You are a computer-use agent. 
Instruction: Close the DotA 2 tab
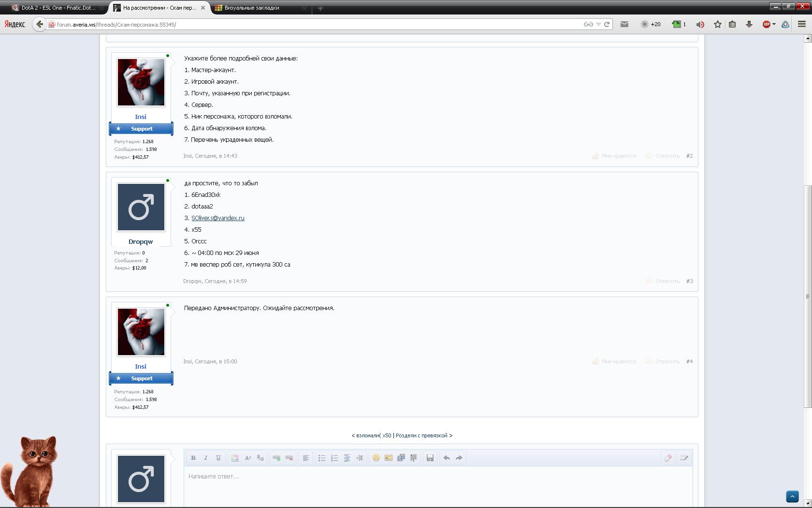(x=101, y=8)
